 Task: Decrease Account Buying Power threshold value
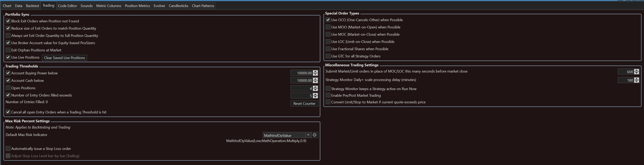[316, 74]
